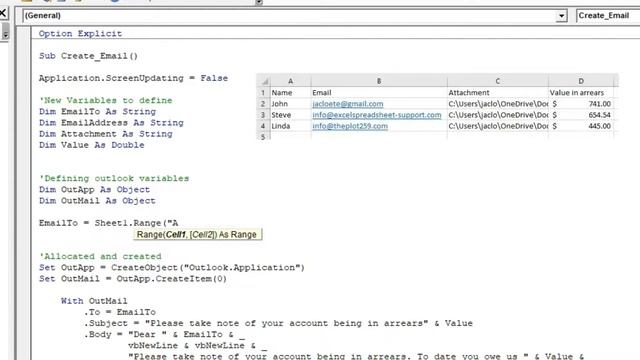Click the "Value in arrears" header cell
The width and height of the screenshot is (640, 360).
coord(581,93)
